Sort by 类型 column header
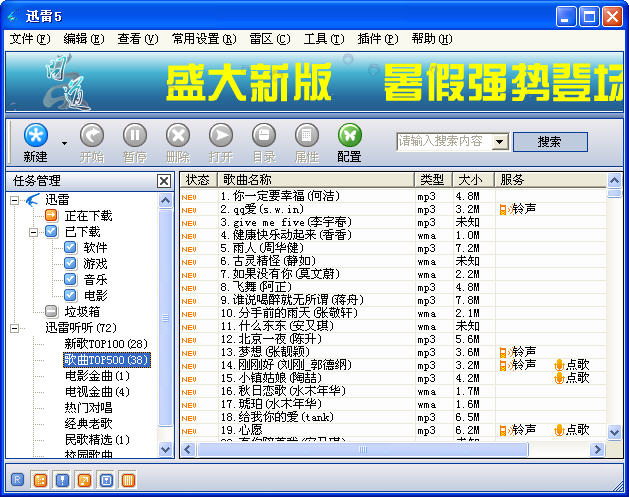629x497 pixels. (x=433, y=180)
